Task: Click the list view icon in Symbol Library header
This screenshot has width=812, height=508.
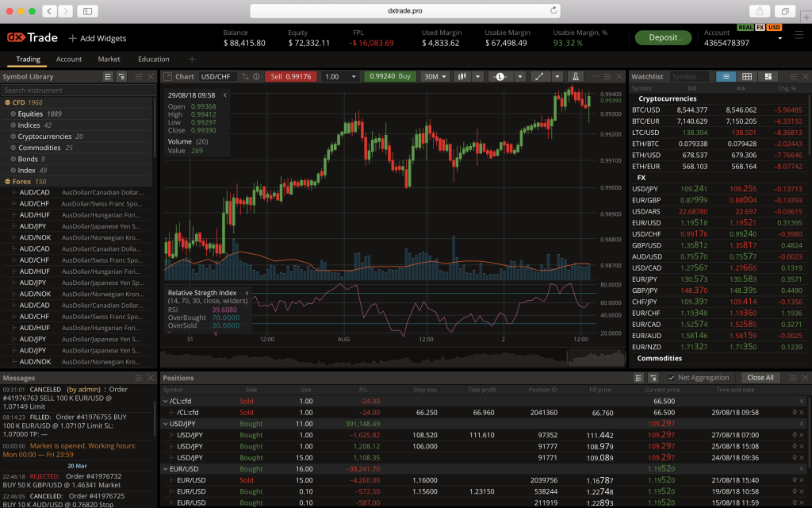Action: [x=108, y=76]
